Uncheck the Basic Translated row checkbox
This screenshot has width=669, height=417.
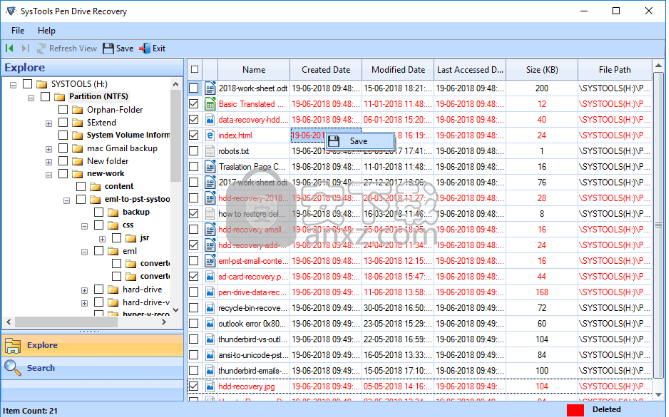click(194, 104)
